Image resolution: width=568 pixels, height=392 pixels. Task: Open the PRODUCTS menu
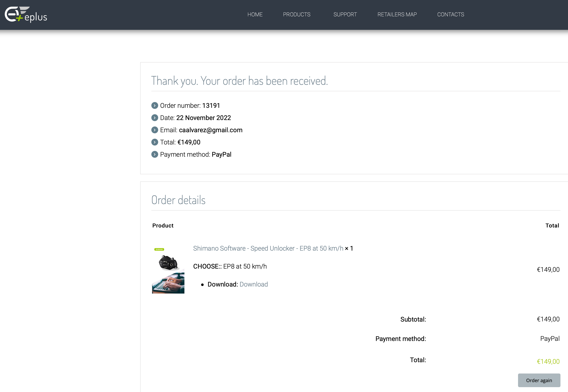click(x=297, y=15)
